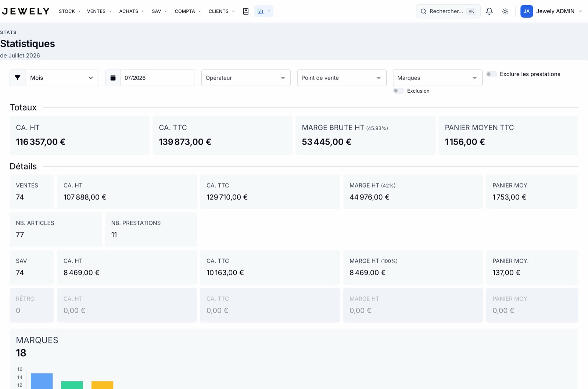Open the Marques dropdown
The width and height of the screenshot is (588, 389).
coord(438,78)
